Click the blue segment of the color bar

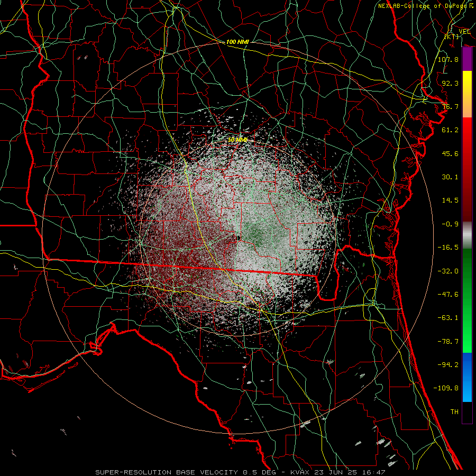[x=467, y=377]
